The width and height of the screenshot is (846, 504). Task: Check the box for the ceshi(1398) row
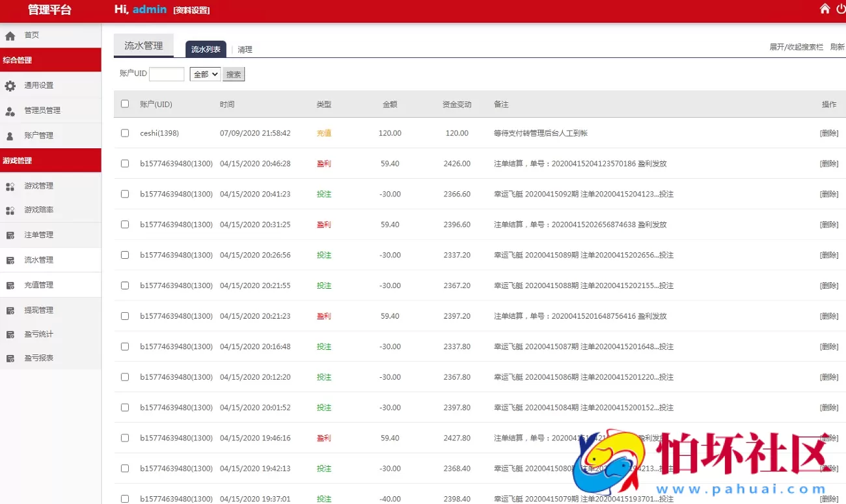(x=125, y=133)
